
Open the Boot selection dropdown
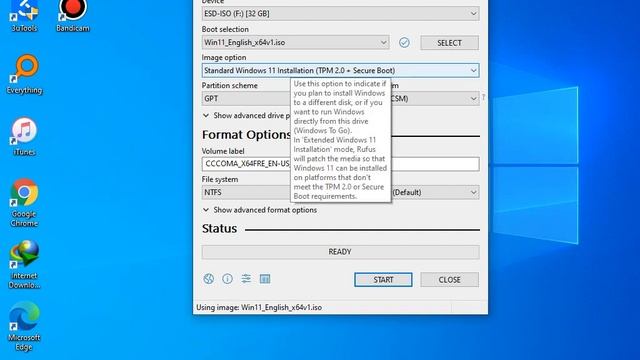pyautogui.click(x=296, y=42)
